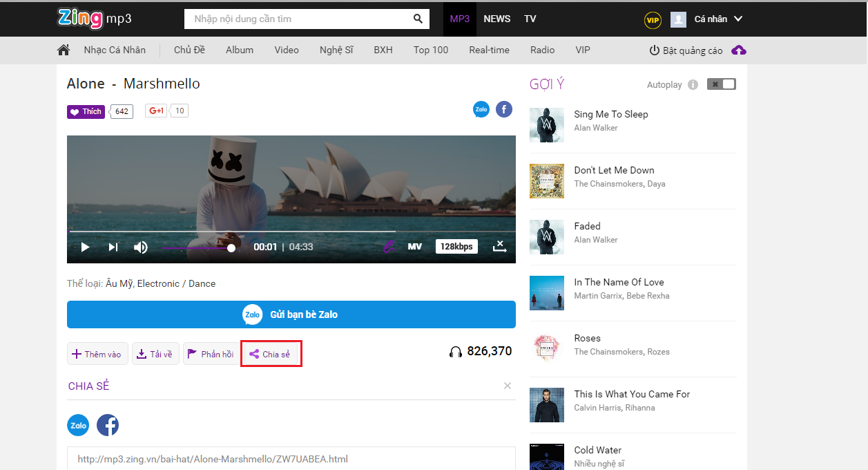Screen dimensions: 868x470
Task: Click the Google +1 button
Action: pos(156,111)
